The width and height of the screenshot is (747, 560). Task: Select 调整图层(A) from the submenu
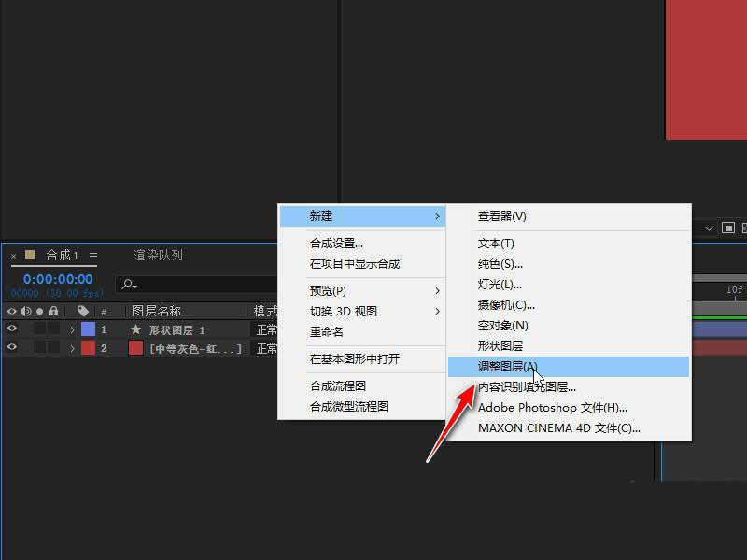[509, 367]
